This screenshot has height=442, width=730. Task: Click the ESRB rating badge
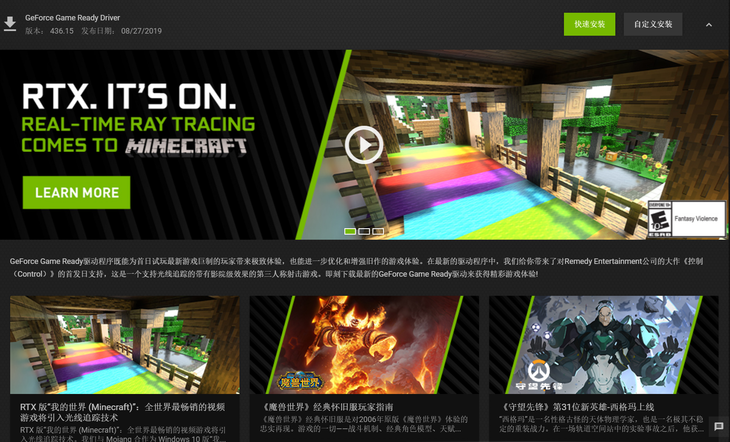click(687, 218)
